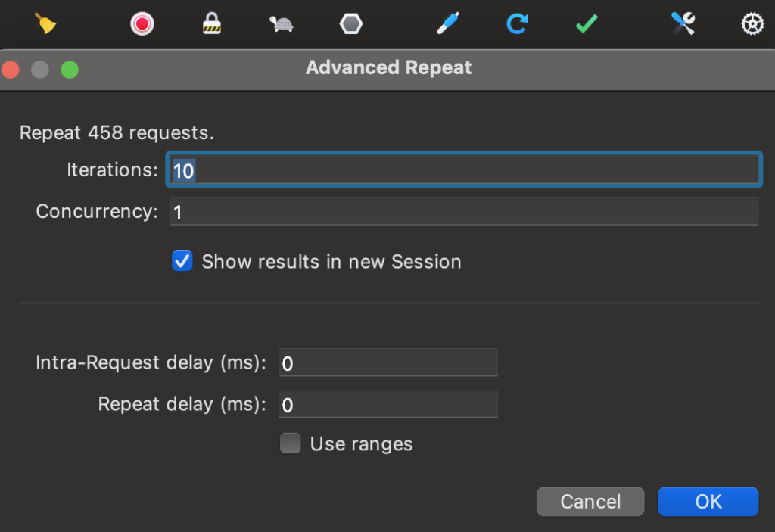Uncheck Show results in new Session
This screenshot has height=532, width=775.
[182, 262]
